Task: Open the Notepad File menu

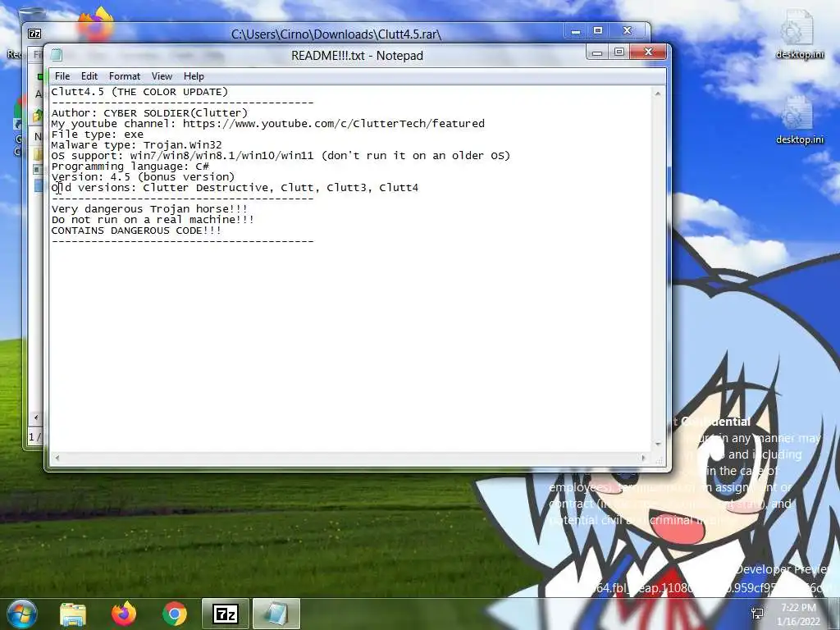Action: pyautogui.click(x=62, y=76)
